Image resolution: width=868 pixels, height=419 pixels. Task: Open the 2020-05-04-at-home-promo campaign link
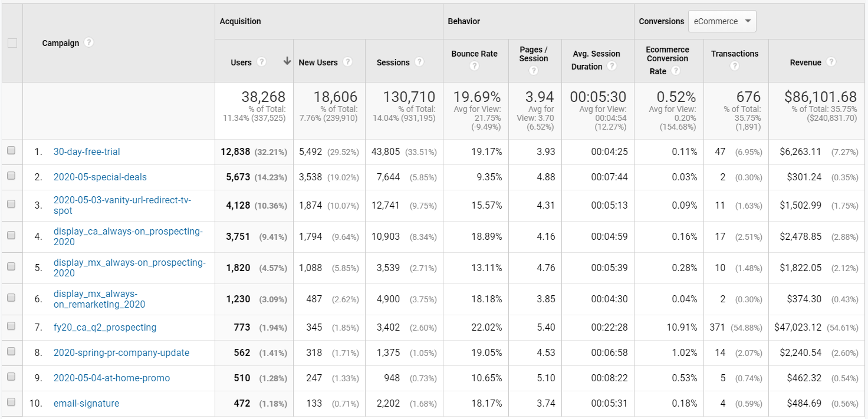coord(111,378)
